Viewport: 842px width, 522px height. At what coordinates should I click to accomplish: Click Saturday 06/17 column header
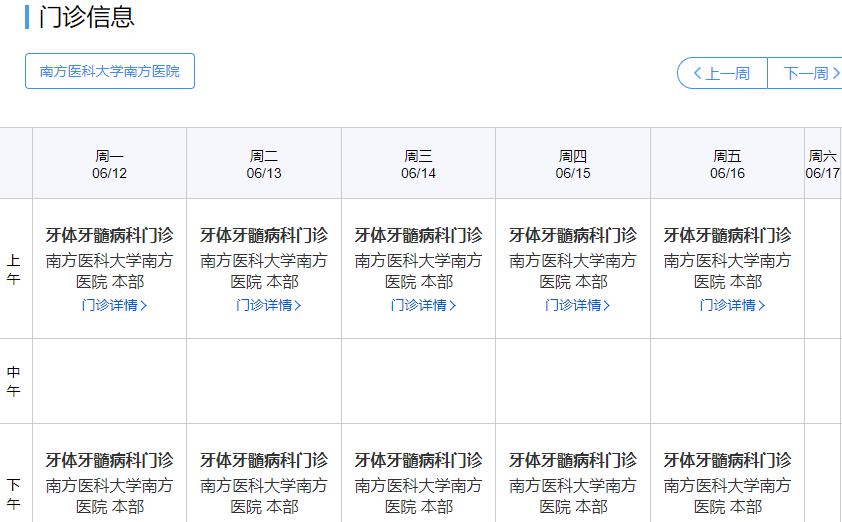tap(822, 164)
